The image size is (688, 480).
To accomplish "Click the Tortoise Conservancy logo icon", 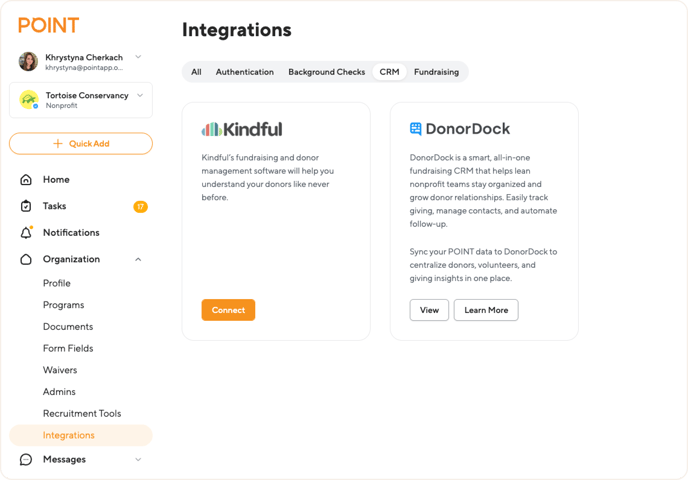I will 29,100.
